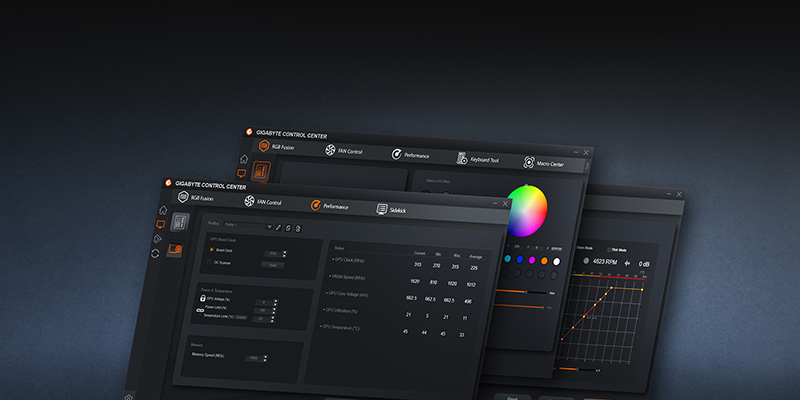Click home icon in back window sidebar
Image resolution: width=800 pixels, height=400 pixels.
click(x=244, y=159)
